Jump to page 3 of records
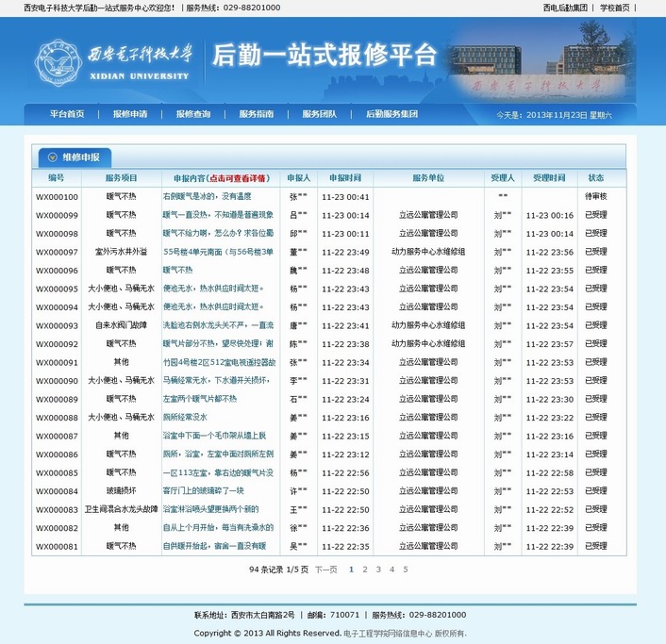 pyautogui.click(x=378, y=570)
